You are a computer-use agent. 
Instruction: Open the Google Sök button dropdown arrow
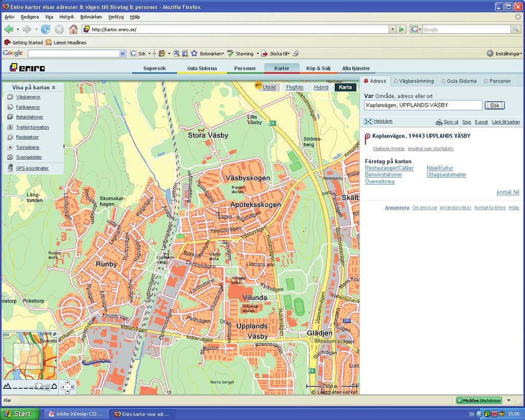point(149,53)
